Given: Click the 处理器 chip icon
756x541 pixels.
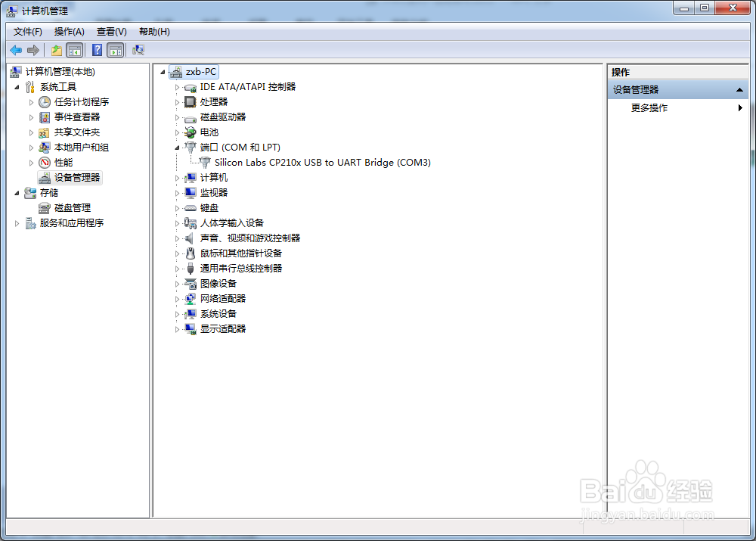Looking at the screenshot, I should pyautogui.click(x=191, y=102).
